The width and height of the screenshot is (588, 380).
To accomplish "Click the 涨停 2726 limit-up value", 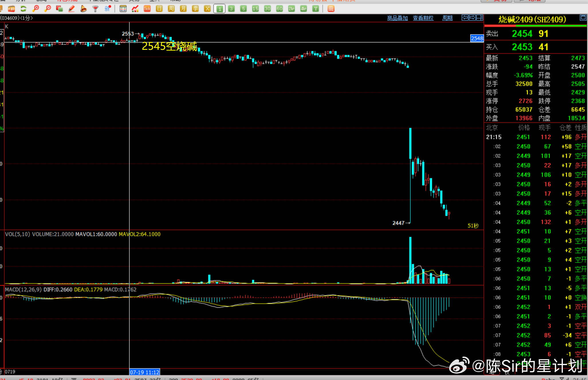I will tap(526, 101).
